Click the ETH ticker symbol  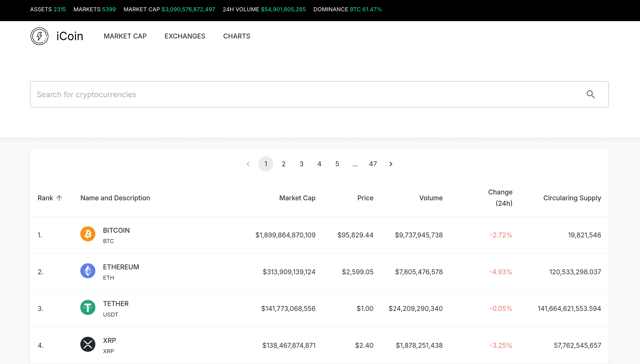point(109,278)
